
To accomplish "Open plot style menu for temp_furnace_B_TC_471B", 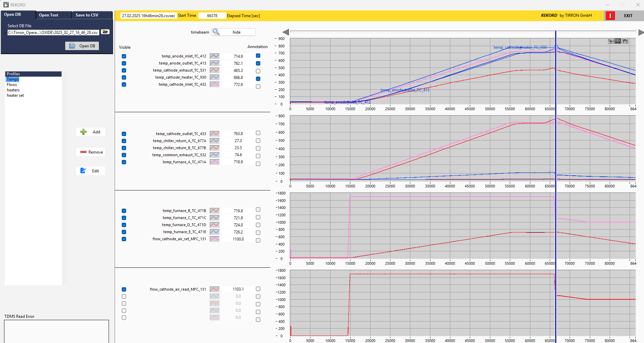I will pos(215,211).
